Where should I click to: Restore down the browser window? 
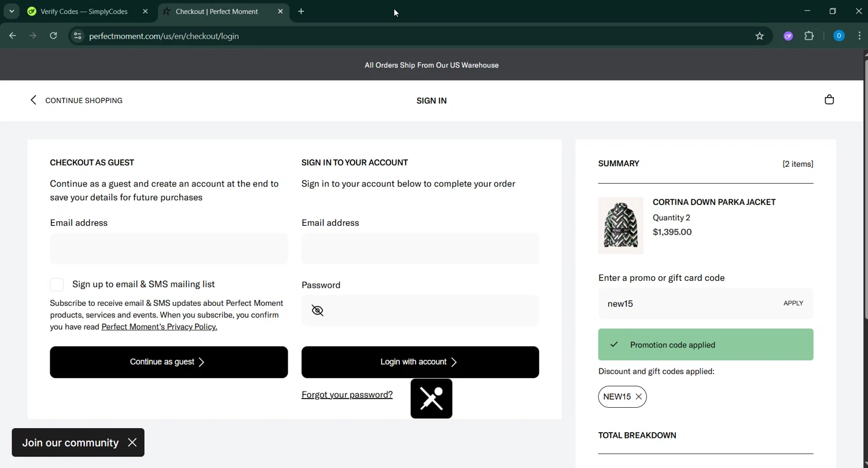click(833, 11)
